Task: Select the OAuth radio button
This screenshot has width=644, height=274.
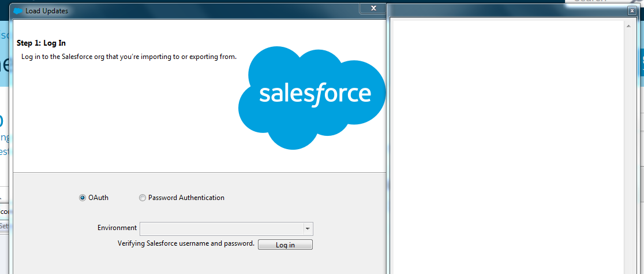Action: (82, 198)
